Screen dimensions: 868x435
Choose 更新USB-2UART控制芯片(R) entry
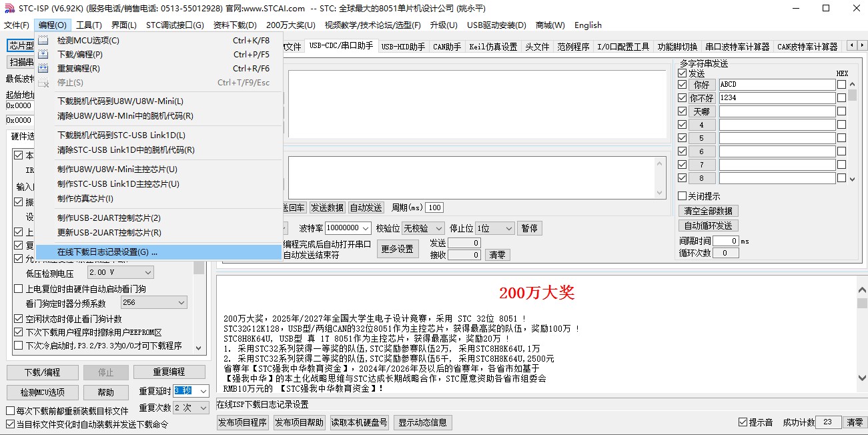[x=159, y=233]
